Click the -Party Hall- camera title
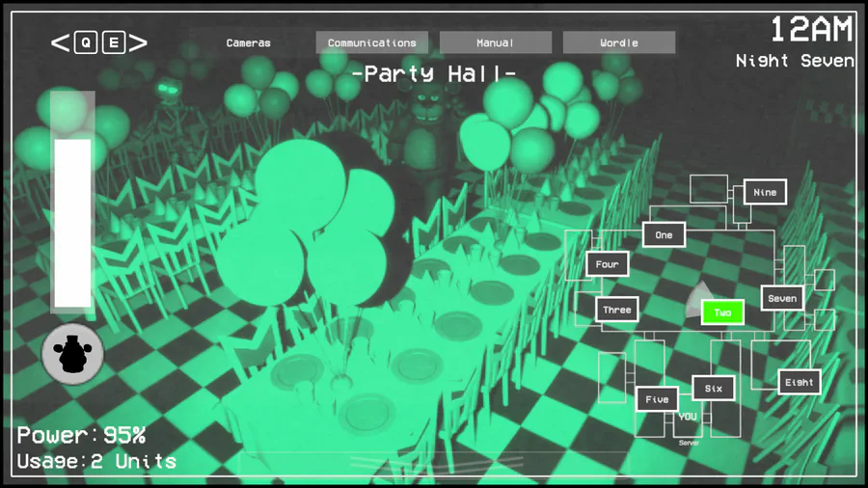 tap(434, 73)
